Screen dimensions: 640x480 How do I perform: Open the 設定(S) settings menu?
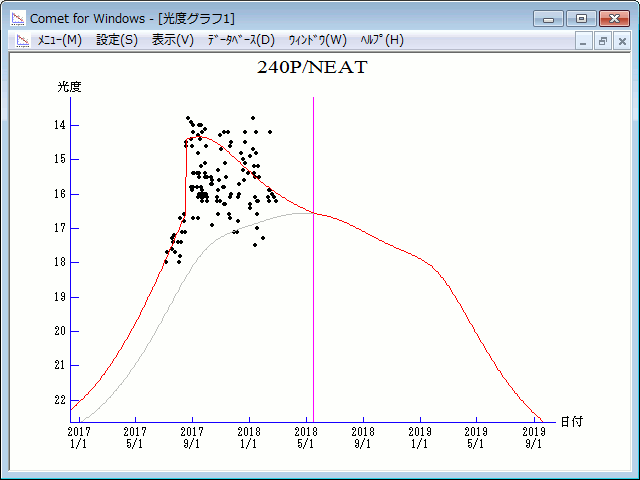117,40
